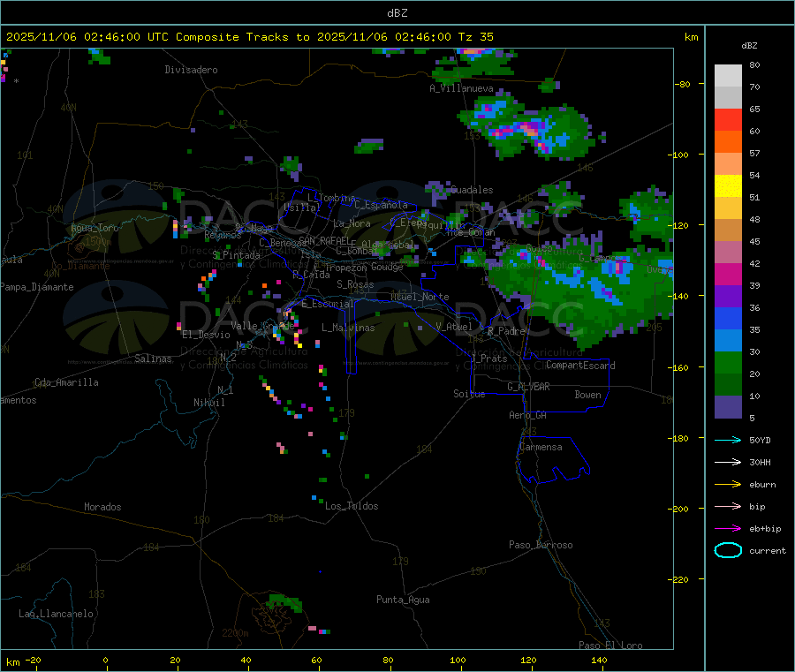The width and height of the screenshot is (795, 672).
Task: Click the Agua_Toro place label
Action: pos(95,228)
